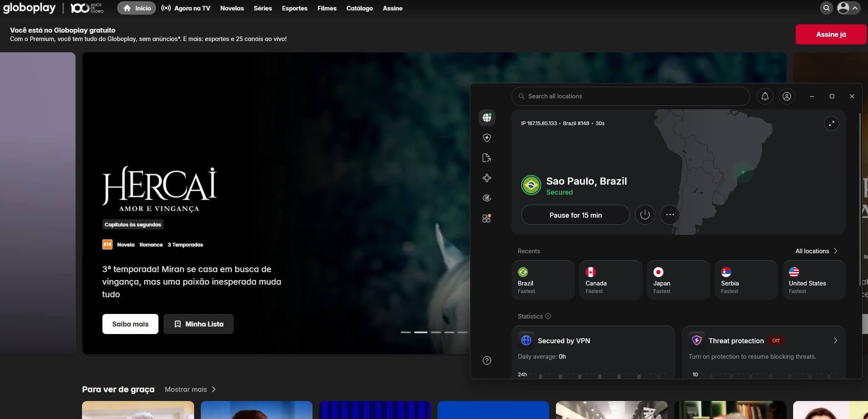Open Globoplay user profile menu

(848, 8)
